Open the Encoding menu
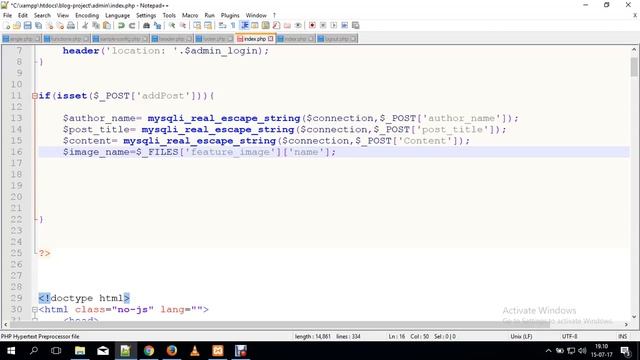The width and height of the screenshot is (640, 360). pos(87,15)
